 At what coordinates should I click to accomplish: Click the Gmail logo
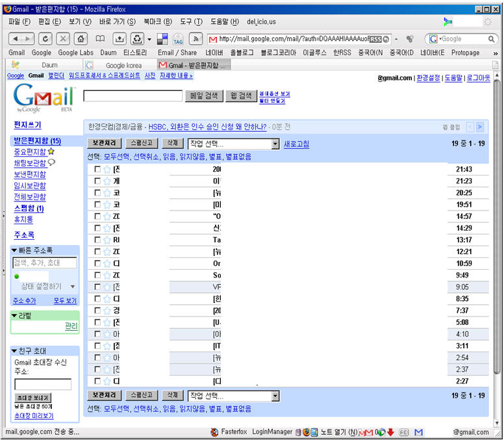point(44,97)
